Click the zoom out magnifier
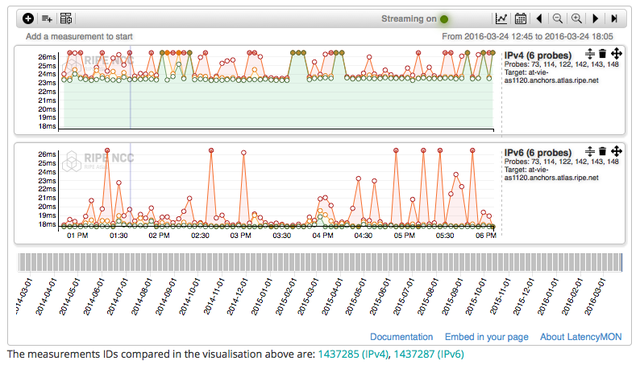Image resolution: width=640 pixels, height=365 pixels. pos(558,18)
